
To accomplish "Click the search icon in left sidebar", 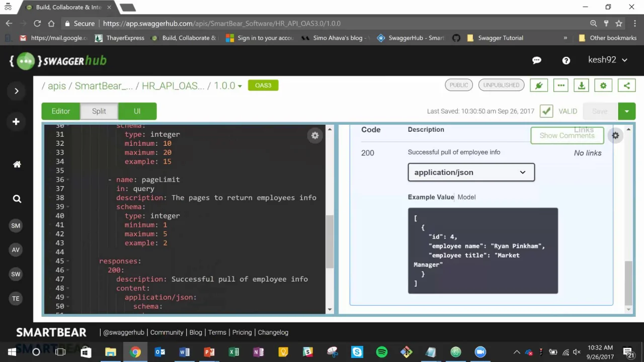I will click(x=17, y=199).
